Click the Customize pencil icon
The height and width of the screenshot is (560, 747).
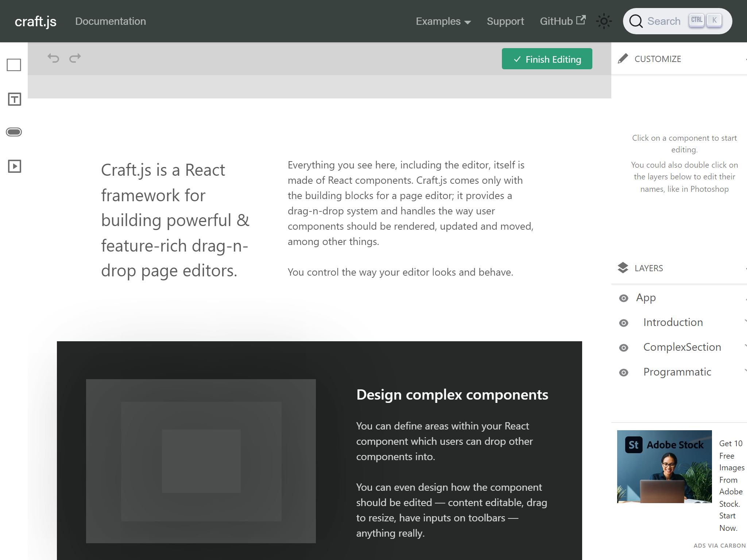pyautogui.click(x=623, y=59)
